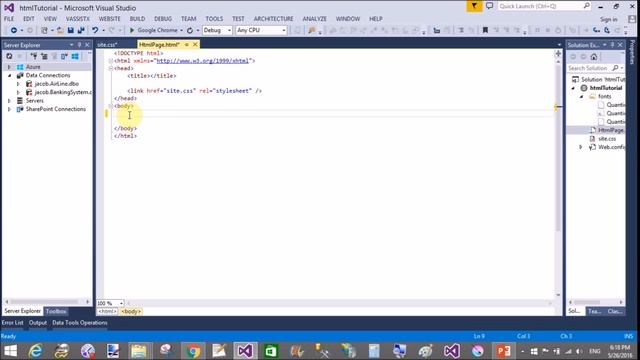The image size is (640, 360).
Task: Click the Windows Azure icon in Server Explorer toolbar
Action: click(x=75, y=56)
